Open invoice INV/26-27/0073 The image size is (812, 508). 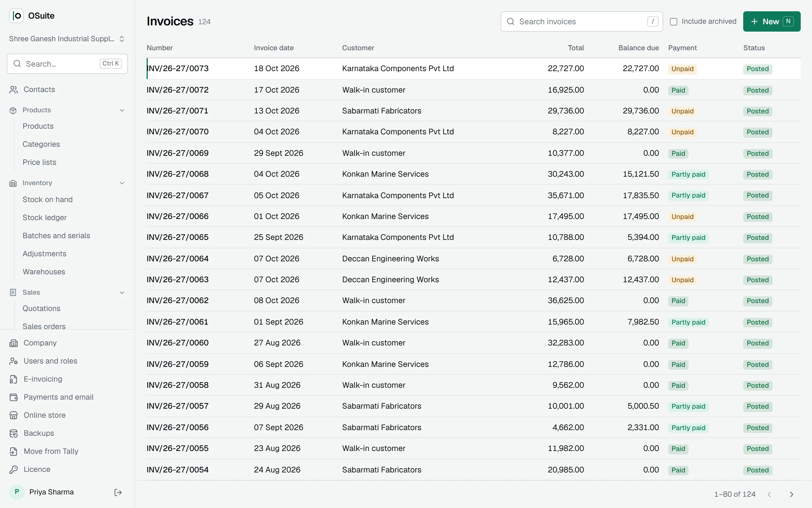click(178, 69)
